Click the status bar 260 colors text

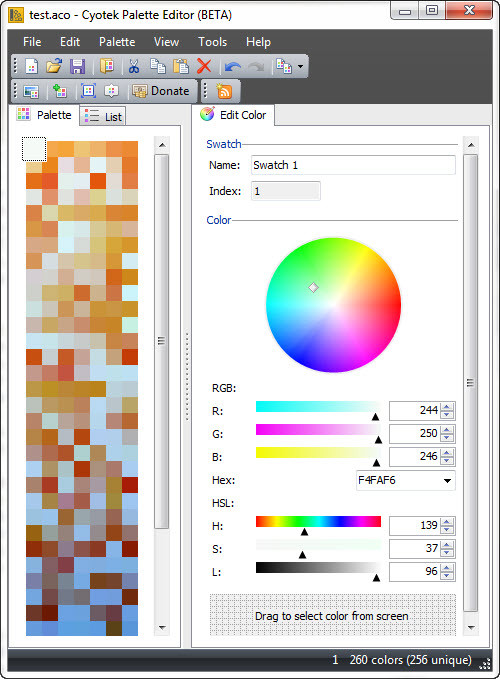coord(410,660)
